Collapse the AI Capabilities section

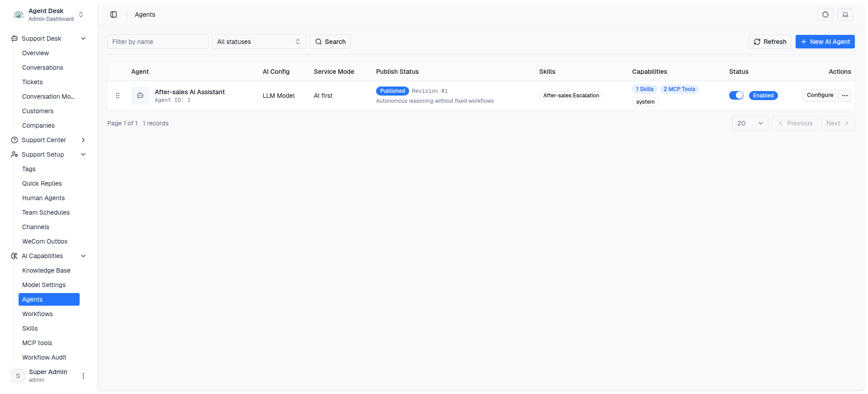(x=83, y=256)
